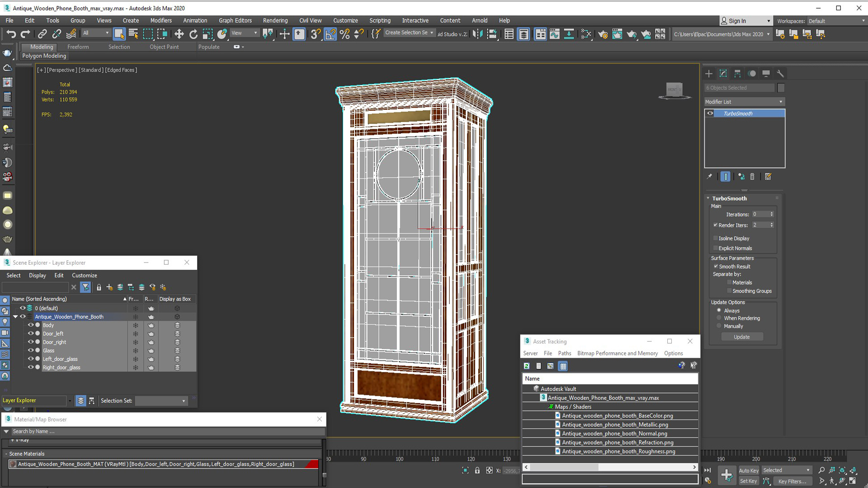This screenshot has height=488, width=868.
Task: Click Asset Tracking horizontal scrollbar
Action: (x=610, y=467)
